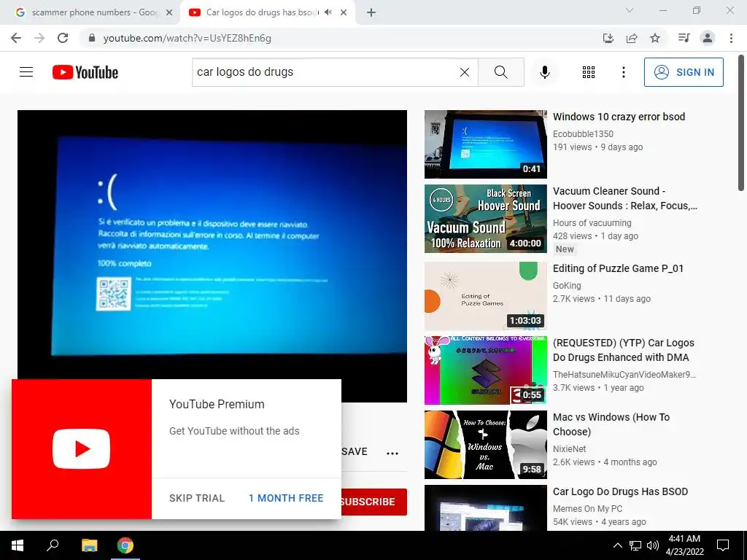The image size is (747, 560).
Task: Open the volume tray control
Action: (x=653, y=545)
